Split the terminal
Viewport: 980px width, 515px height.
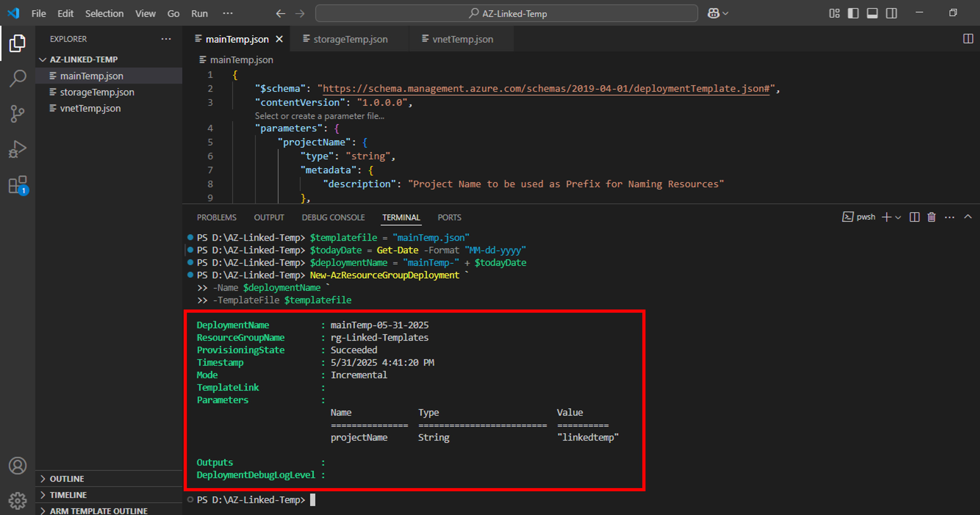pyautogui.click(x=915, y=217)
